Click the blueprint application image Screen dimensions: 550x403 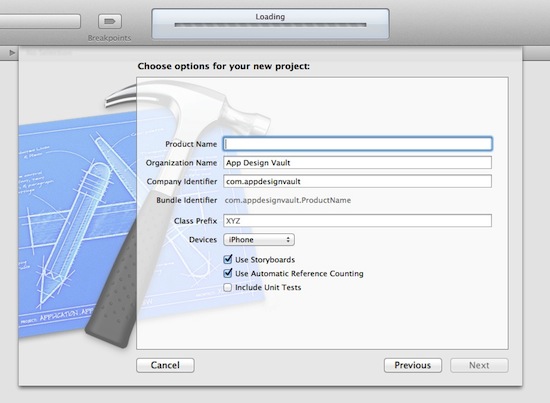pyautogui.click(x=77, y=224)
